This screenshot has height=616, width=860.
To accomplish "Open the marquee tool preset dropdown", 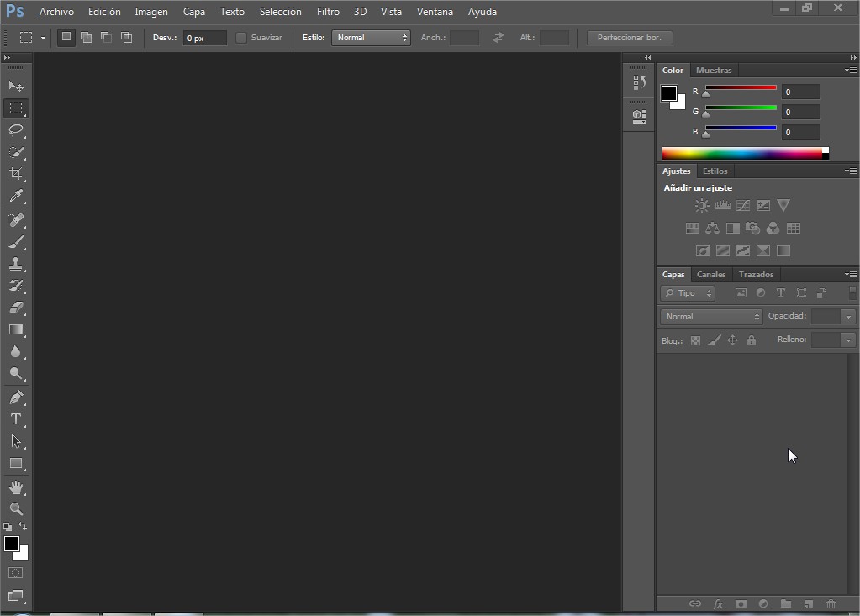I will 38,37.
